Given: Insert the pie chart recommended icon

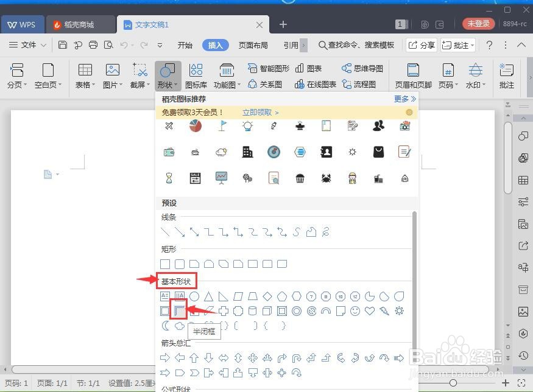Looking at the screenshot, I should [x=196, y=126].
